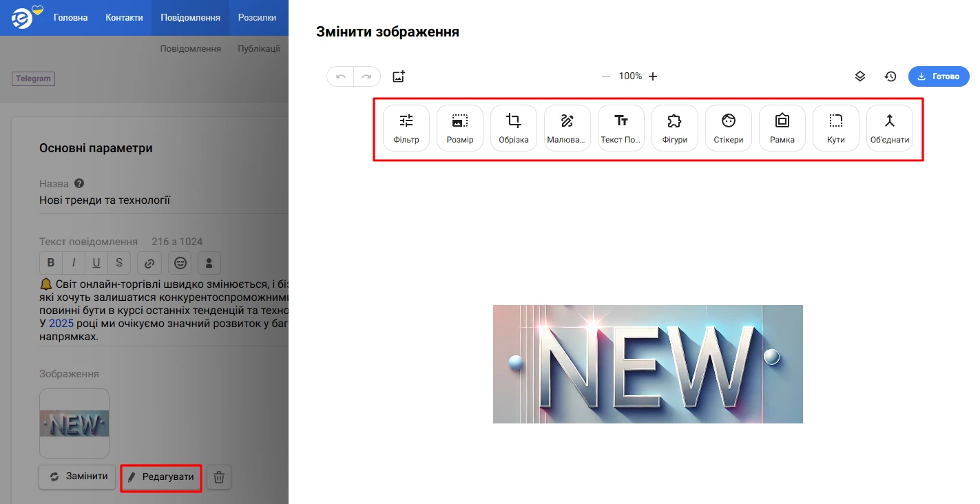Viewport: 980px width, 504px height.
Task: Toggle strikethrough text formatting
Action: click(x=119, y=262)
